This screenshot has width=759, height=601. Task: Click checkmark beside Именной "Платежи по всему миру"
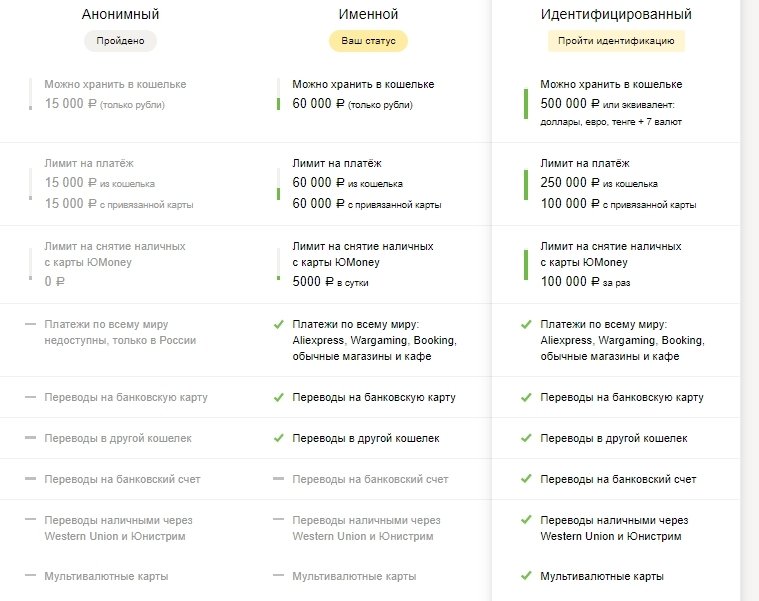point(278,325)
